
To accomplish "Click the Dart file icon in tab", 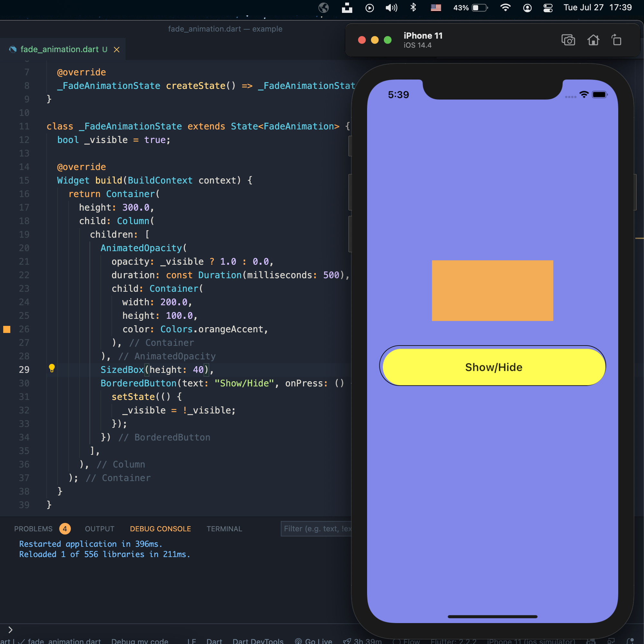I will click(x=13, y=49).
